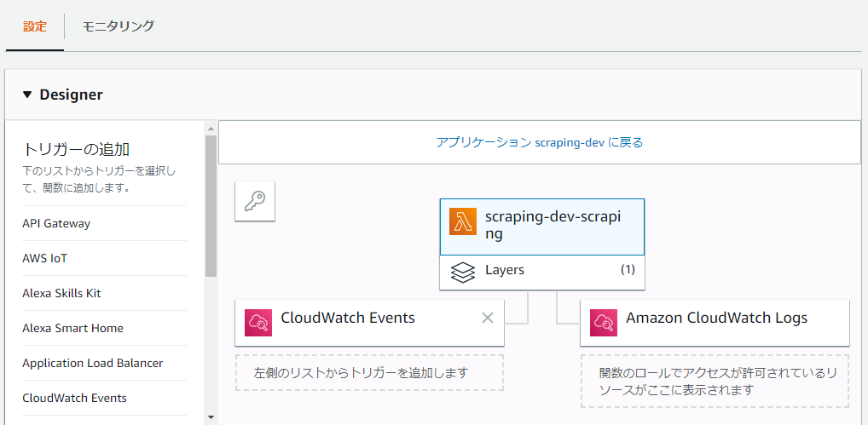Click the 関数のロールでアクセスが許可されている resources placeholder
Viewport: 868px width, 425px height.
pyautogui.click(x=715, y=382)
